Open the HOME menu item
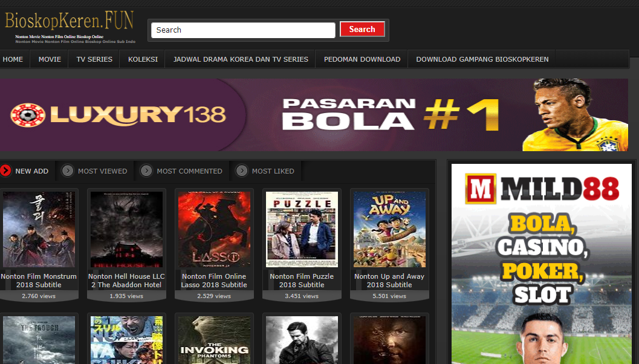Viewport: 639px width, 364px height. [13, 59]
